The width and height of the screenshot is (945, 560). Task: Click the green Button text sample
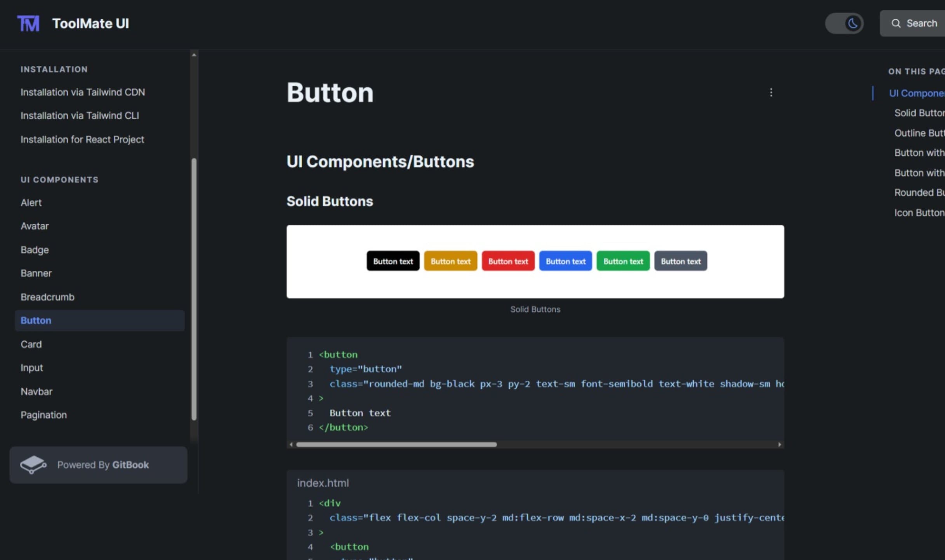pyautogui.click(x=623, y=261)
